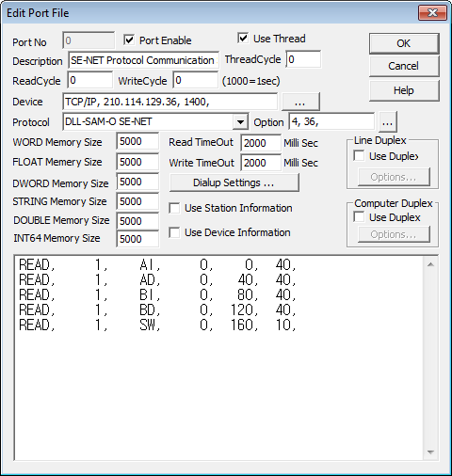This screenshot has height=476, width=452.
Task: Select the READ BD line in list
Action: tap(157, 310)
